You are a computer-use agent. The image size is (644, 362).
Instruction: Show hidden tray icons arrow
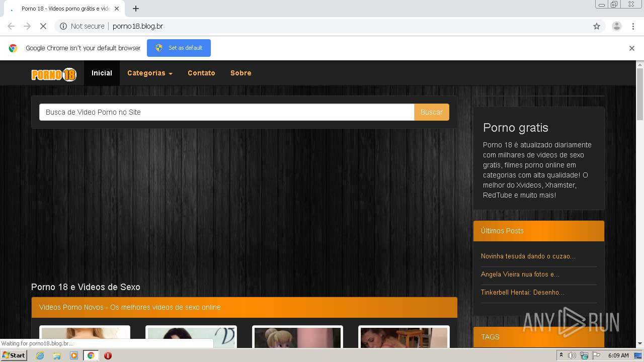coord(561,355)
